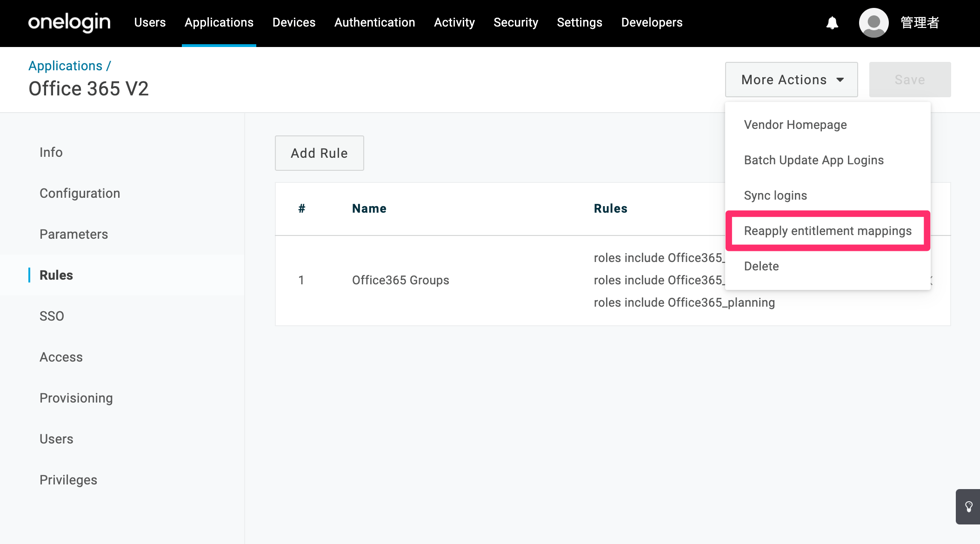
Task: Switch to the Privileges tab
Action: pos(68,480)
